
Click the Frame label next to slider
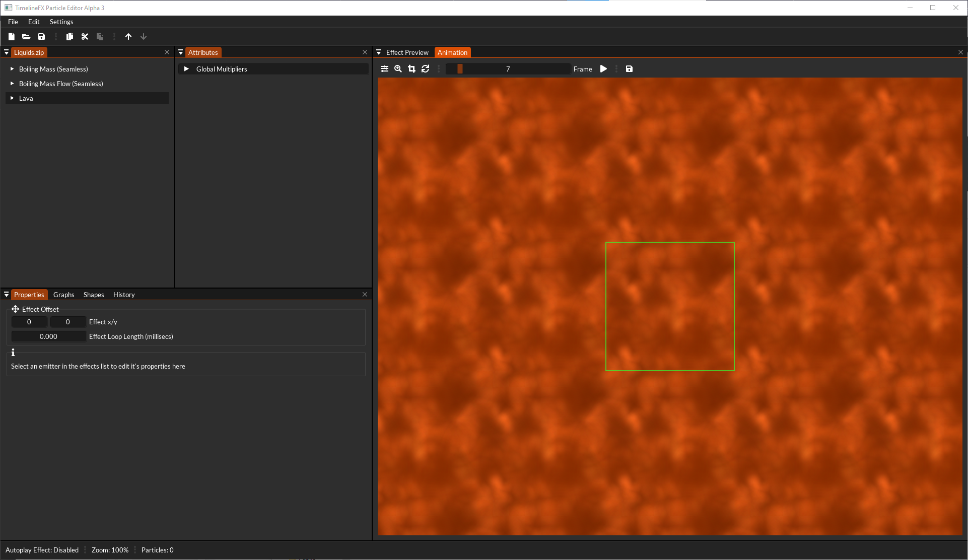[x=583, y=69]
